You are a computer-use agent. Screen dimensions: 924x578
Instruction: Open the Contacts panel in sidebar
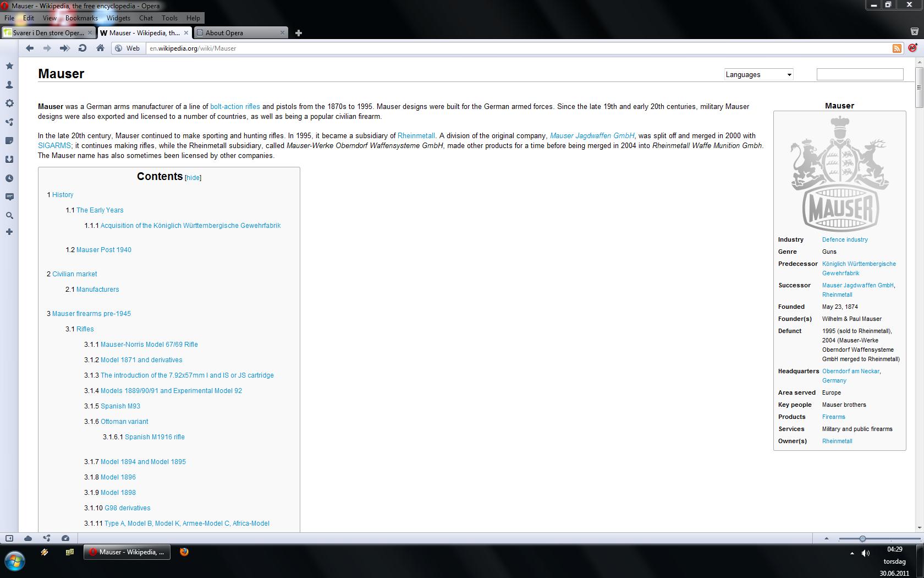[9, 85]
